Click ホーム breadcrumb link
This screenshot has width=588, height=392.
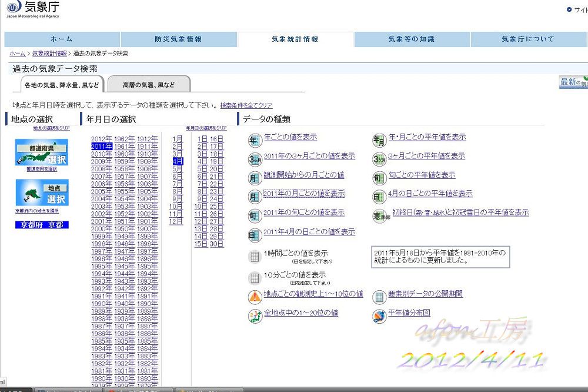17,54
